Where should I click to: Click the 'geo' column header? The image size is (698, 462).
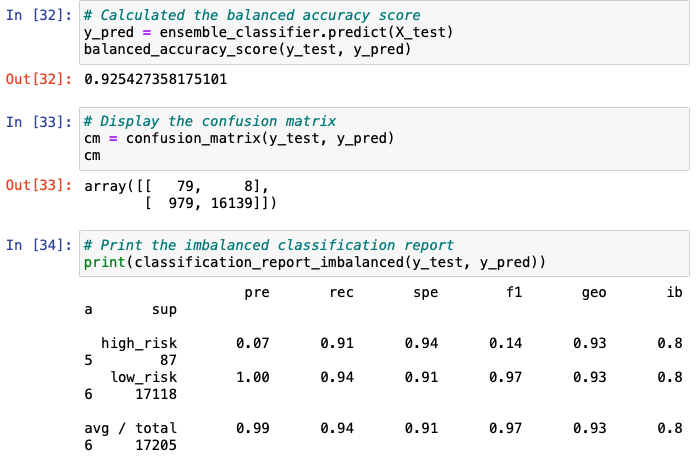click(x=594, y=292)
